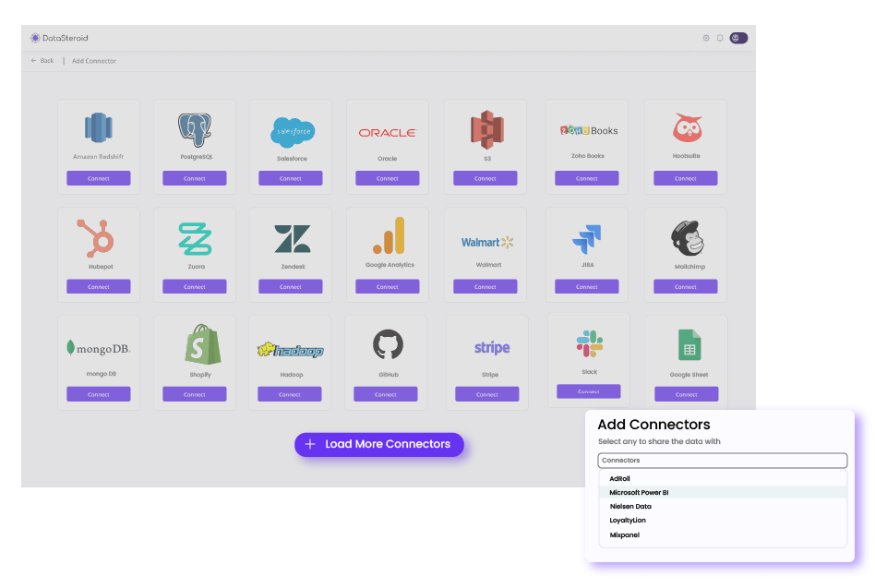Screen dimensions: 875x588
Task: Open the Connectors dropdown field
Action: (x=722, y=460)
